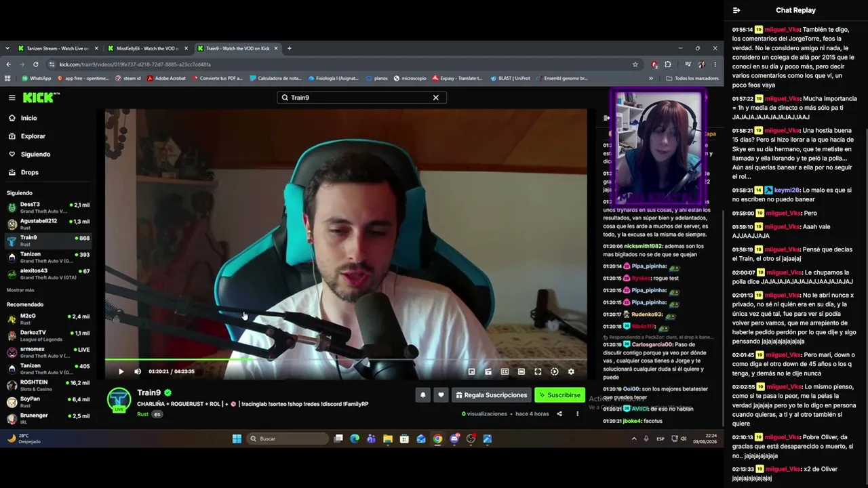Open video player settings gear
The width and height of the screenshot is (868, 488).
[571, 371]
